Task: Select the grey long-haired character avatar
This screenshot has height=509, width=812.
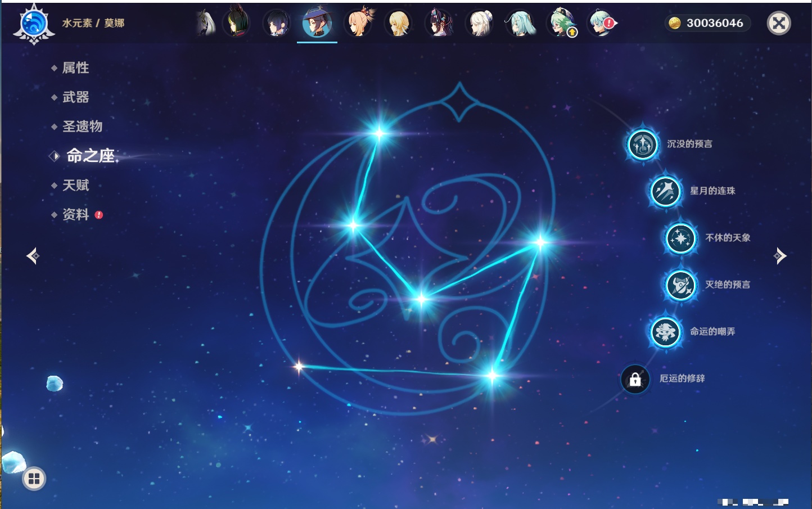Action: pos(206,23)
